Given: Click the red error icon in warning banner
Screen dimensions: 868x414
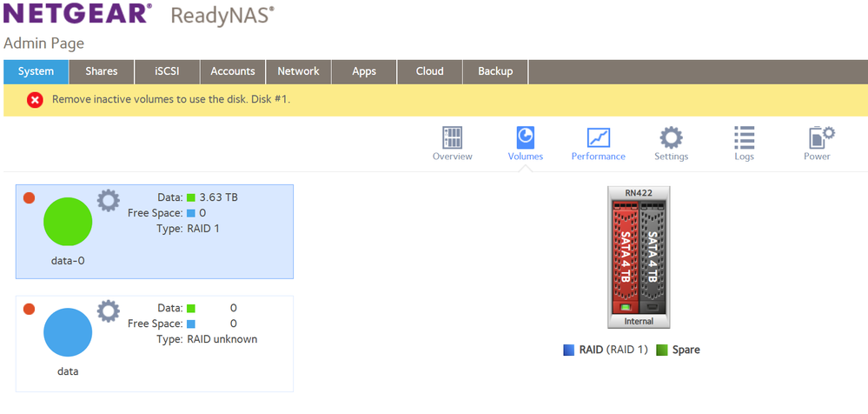Looking at the screenshot, I should [35, 100].
